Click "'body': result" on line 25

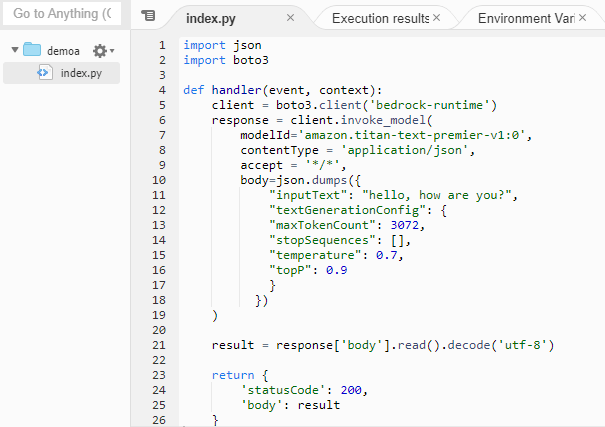(290, 405)
